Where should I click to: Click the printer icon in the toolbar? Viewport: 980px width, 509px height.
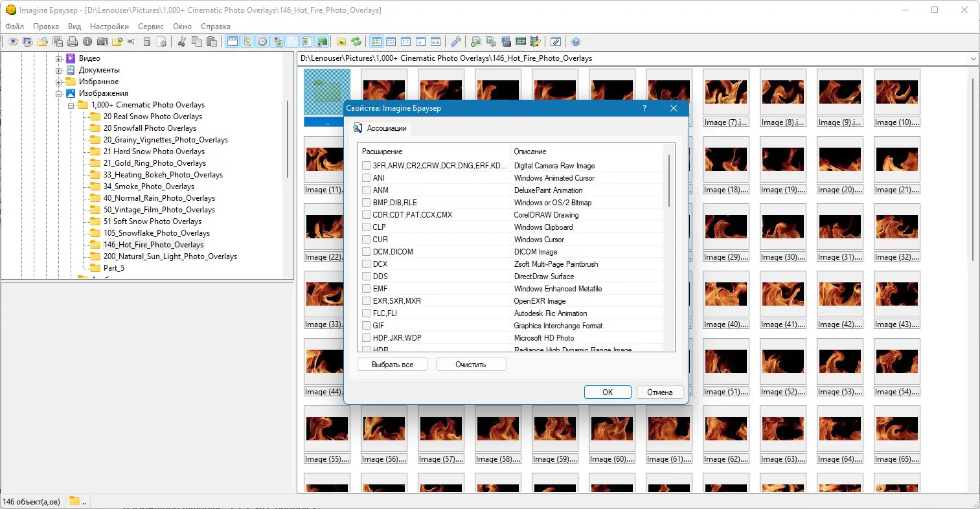[73, 42]
